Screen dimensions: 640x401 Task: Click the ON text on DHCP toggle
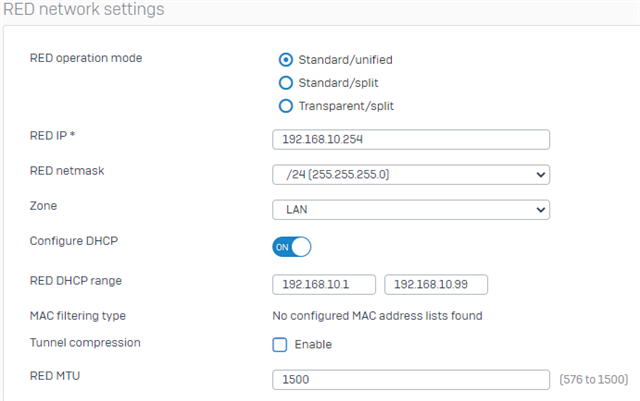pyautogui.click(x=282, y=247)
